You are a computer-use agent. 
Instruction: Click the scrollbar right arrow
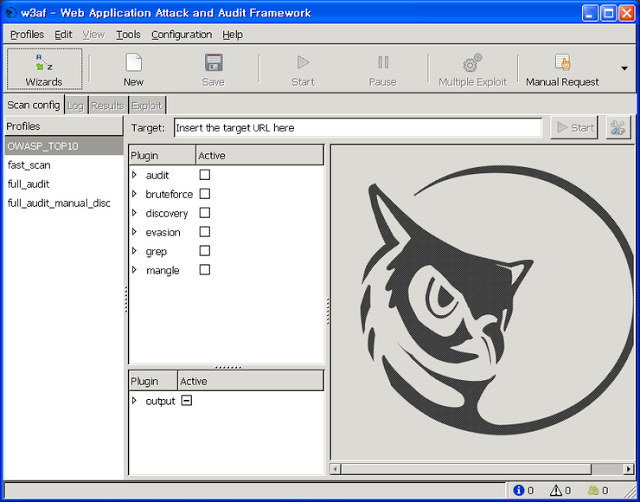(x=629, y=469)
